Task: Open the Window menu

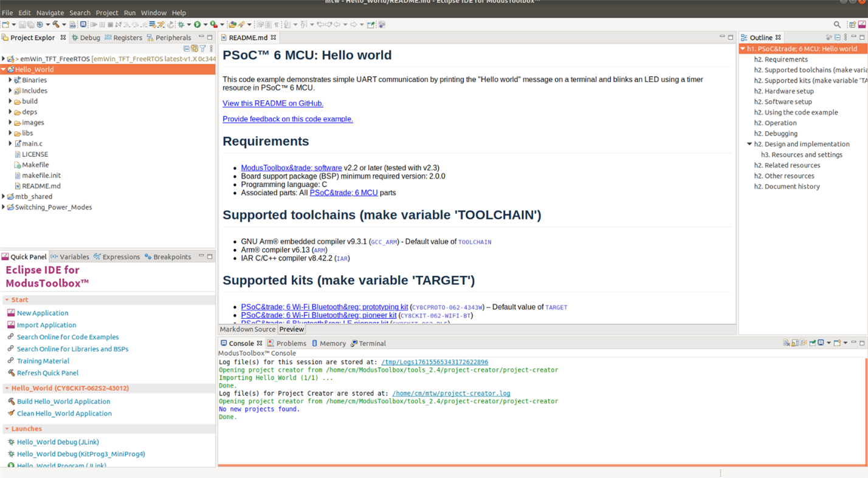Action: pos(154,13)
